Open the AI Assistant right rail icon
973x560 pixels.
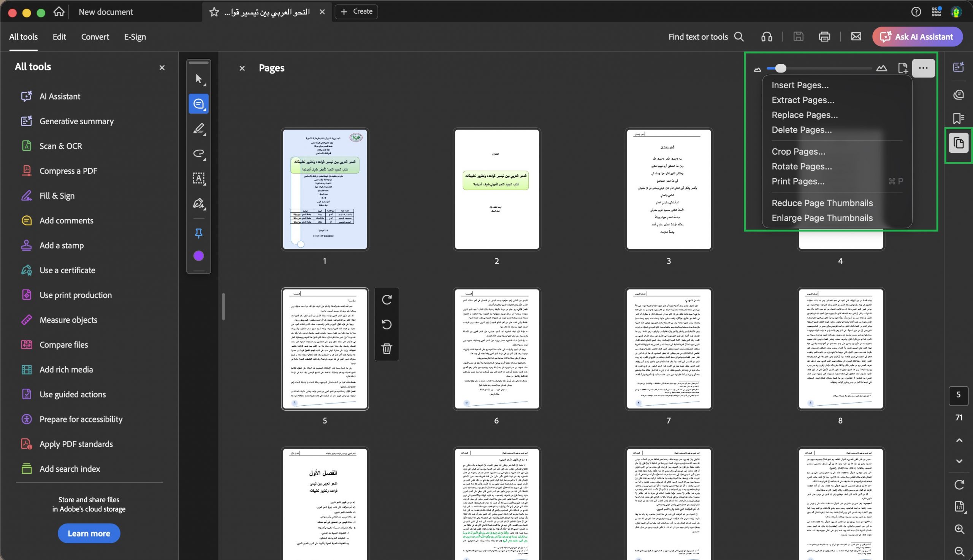pyautogui.click(x=958, y=67)
